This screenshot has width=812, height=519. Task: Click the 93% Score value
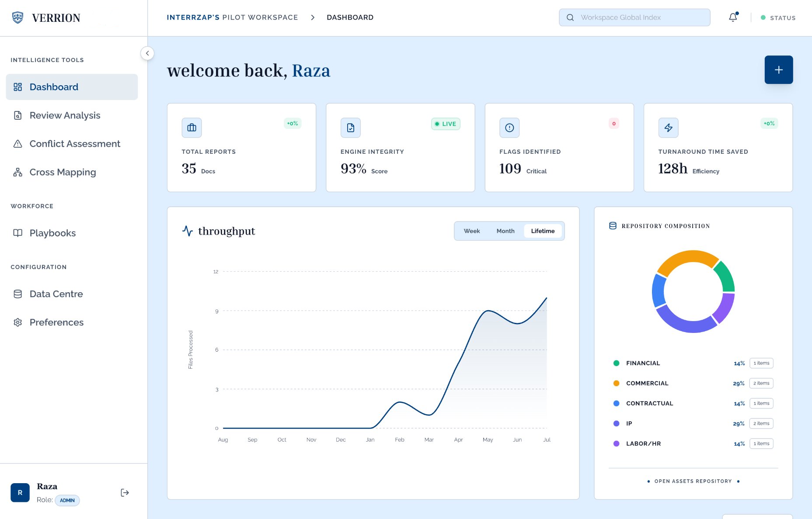364,169
